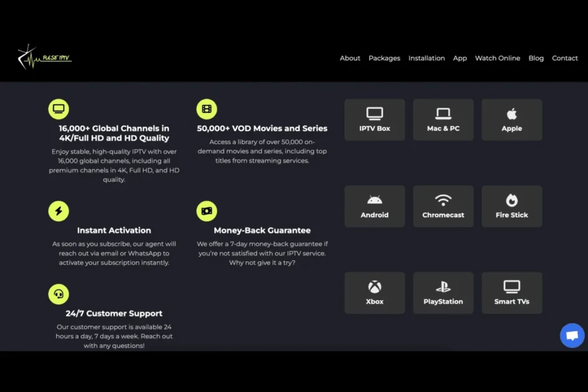Select the Fire Stick flame icon

(x=511, y=200)
